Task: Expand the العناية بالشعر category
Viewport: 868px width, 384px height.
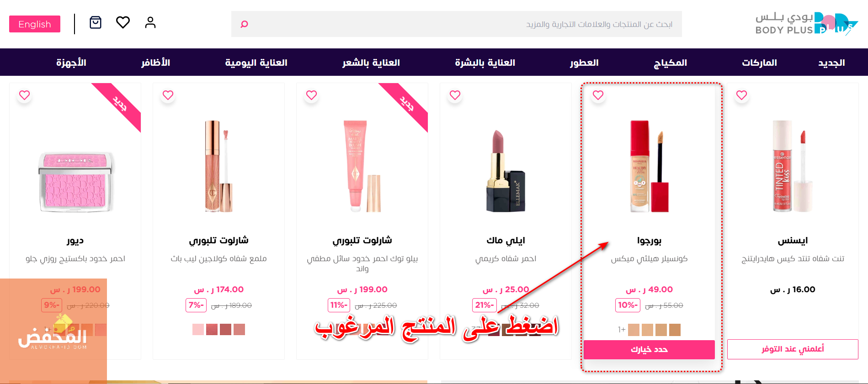Action: coord(371,63)
